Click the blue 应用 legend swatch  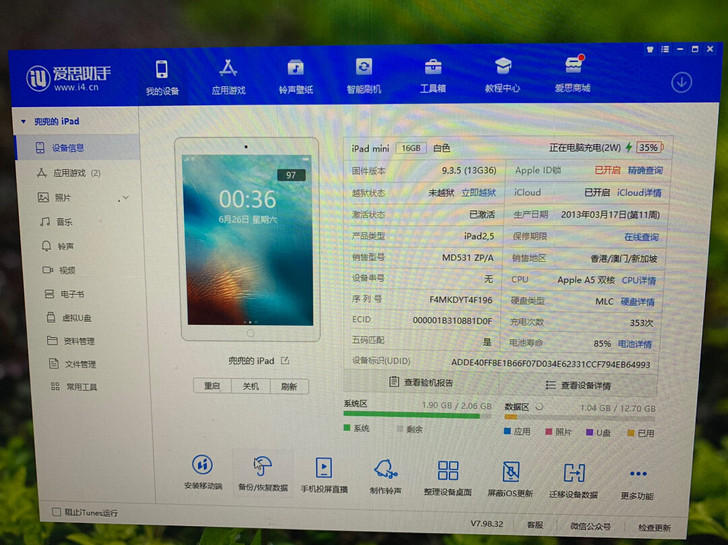click(x=507, y=431)
